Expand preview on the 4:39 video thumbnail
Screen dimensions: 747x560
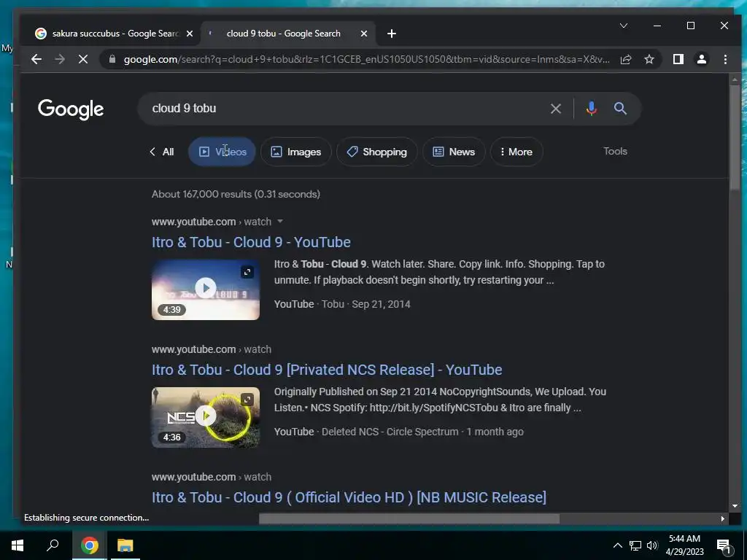click(x=247, y=272)
